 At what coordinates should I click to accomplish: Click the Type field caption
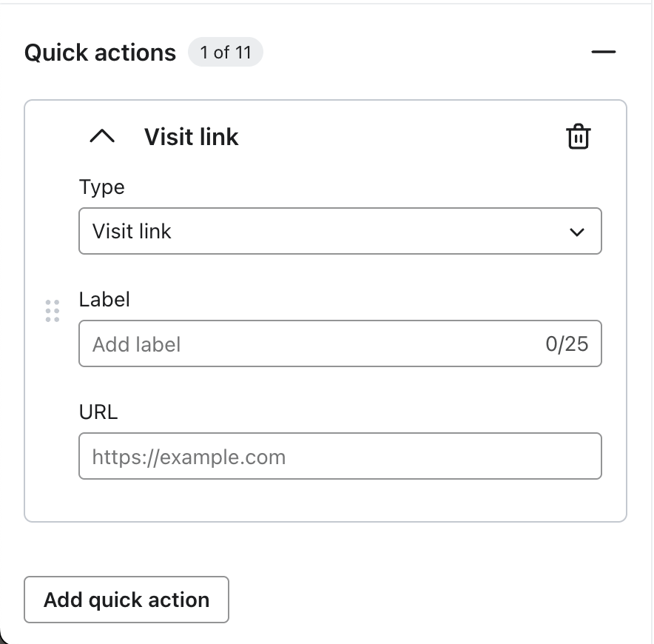pos(101,187)
